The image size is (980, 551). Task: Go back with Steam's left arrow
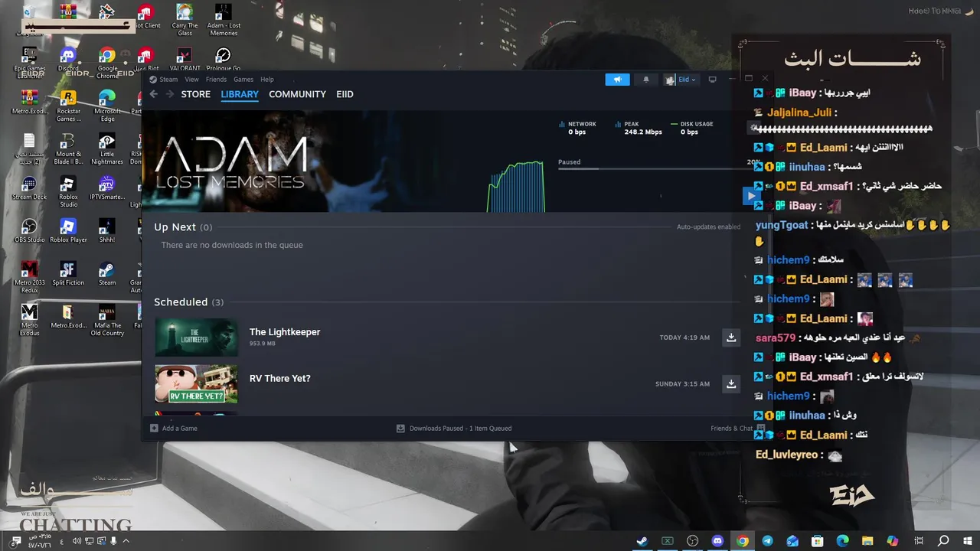point(153,94)
